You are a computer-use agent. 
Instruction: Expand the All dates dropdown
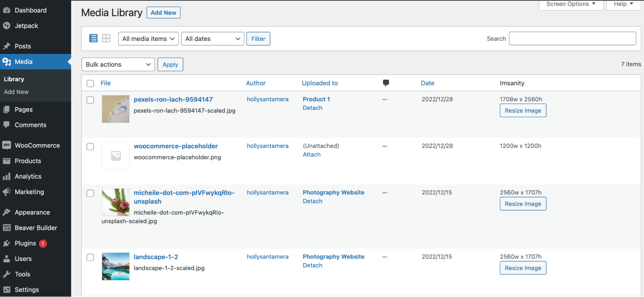(213, 39)
